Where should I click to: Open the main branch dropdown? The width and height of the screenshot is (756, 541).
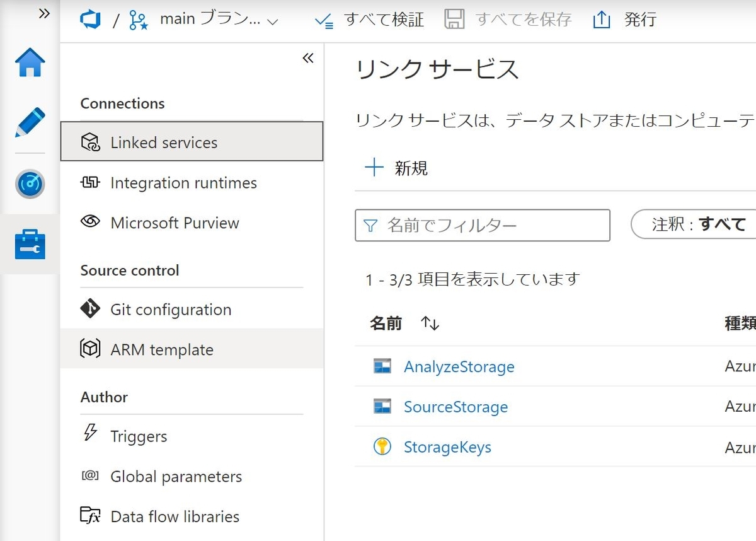tap(218, 20)
